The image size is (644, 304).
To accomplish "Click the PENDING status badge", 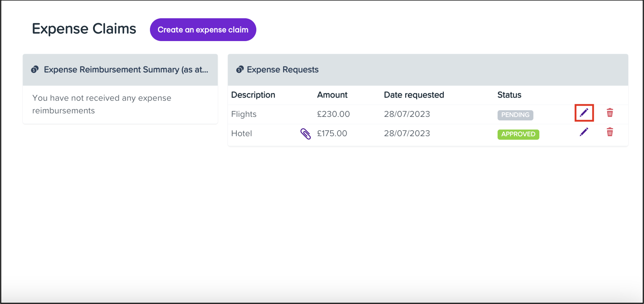I will coord(515,115).
